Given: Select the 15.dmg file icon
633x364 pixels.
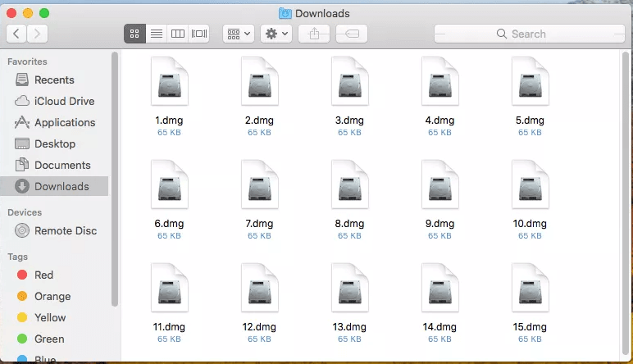Looking at the screenshot, I should point(531,288).
